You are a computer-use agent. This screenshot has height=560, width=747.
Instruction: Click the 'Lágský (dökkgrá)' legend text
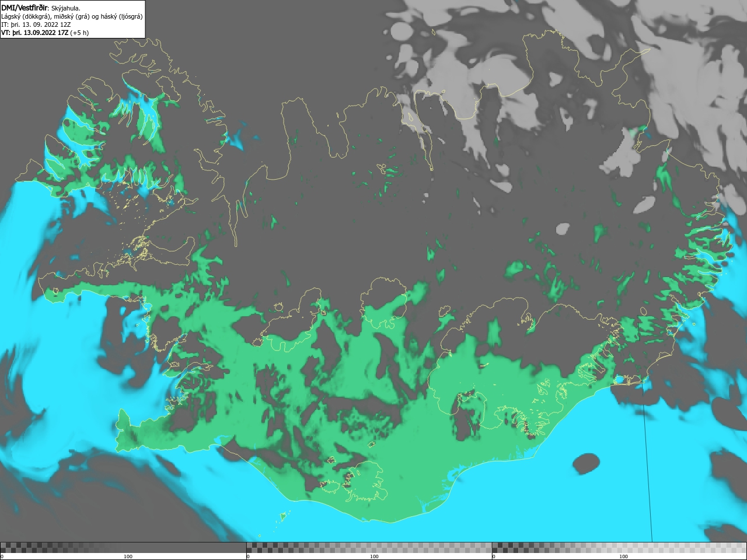[27, 16]
